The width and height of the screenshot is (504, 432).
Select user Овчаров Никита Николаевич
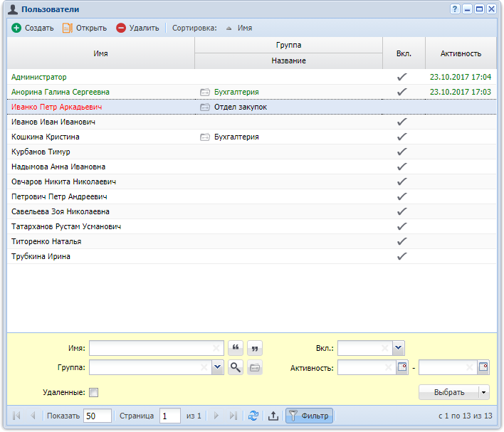click(x=63, y=181)
